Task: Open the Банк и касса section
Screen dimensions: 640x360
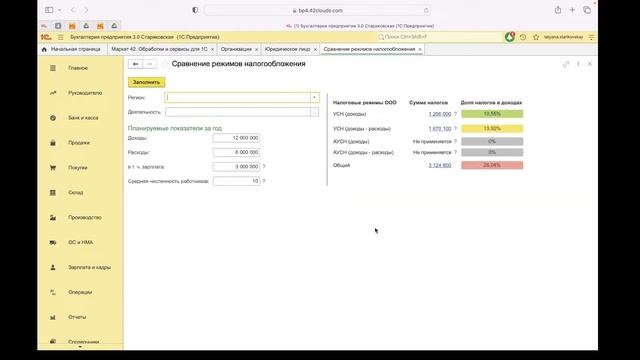Action: (83, 118)
